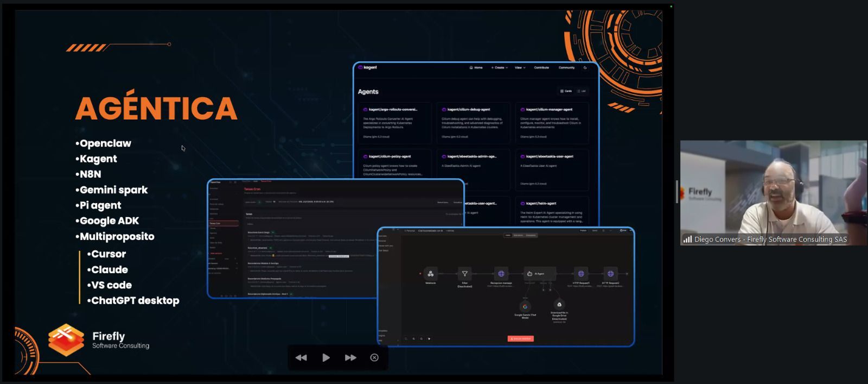Click the fit-to-view icon in n8n canvas
Viewport: 868px width, 384px height.
tap(406, 338)
